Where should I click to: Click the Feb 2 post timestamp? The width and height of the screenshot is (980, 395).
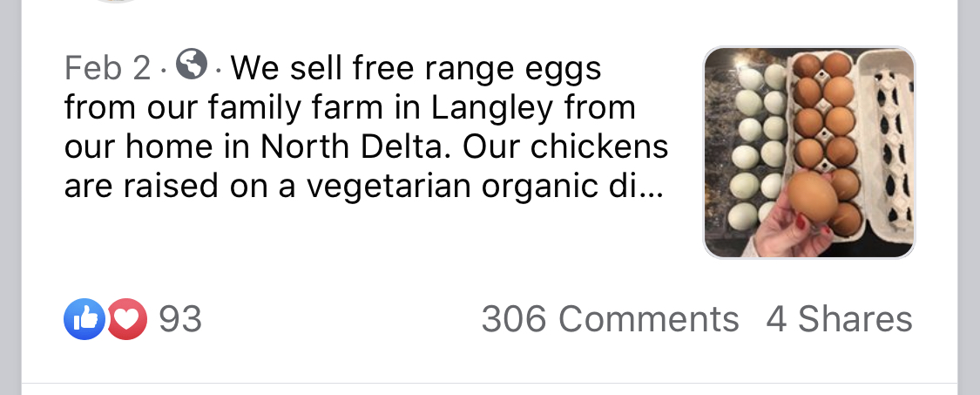[x=107, y=68]
